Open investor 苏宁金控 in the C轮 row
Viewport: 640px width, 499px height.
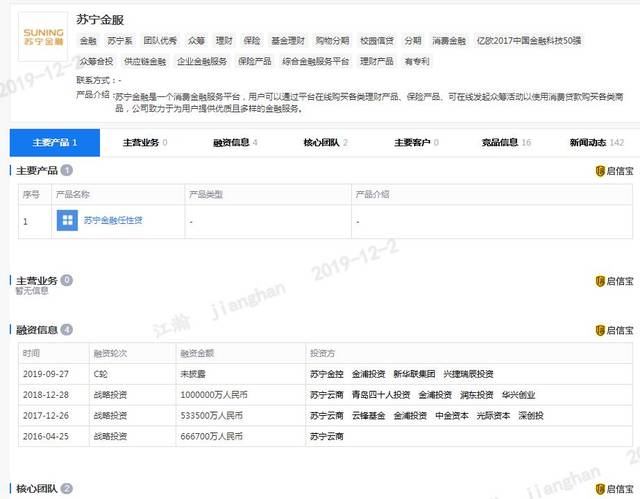[x=327, y=374]
